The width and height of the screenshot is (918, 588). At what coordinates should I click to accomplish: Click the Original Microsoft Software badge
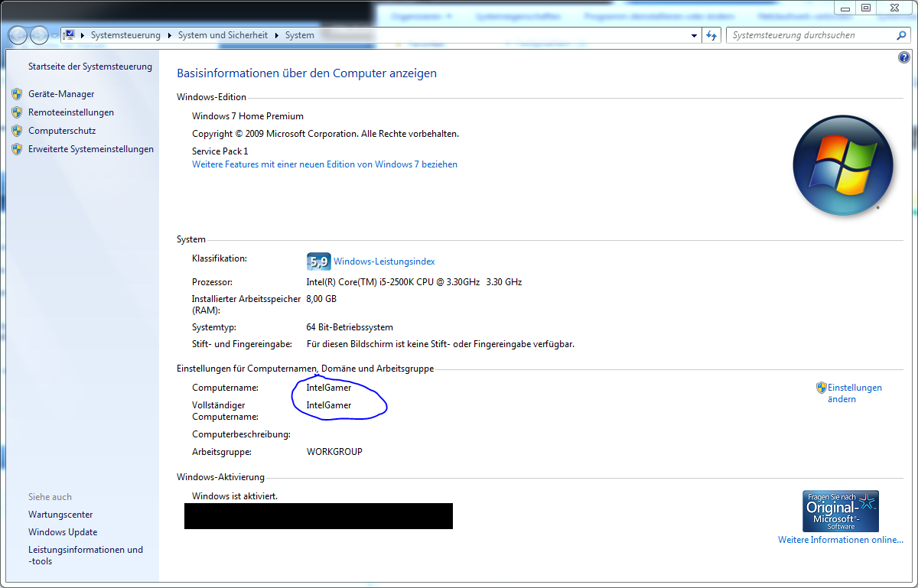point(841,512)
